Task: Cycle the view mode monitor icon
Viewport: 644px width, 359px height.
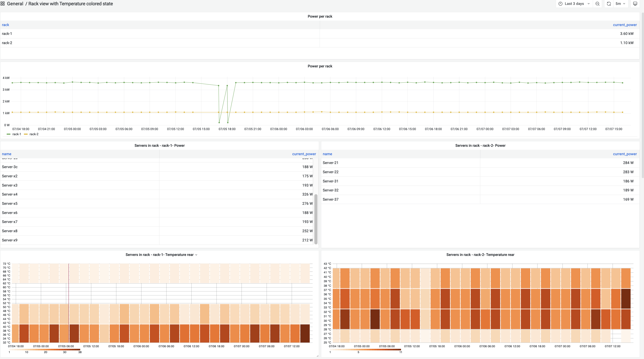Action: pos(635,4)
